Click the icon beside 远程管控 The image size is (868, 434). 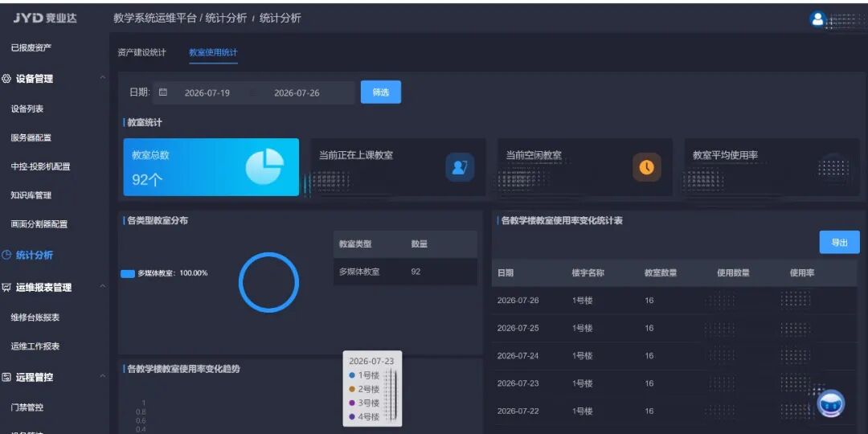tap(6, 377)
